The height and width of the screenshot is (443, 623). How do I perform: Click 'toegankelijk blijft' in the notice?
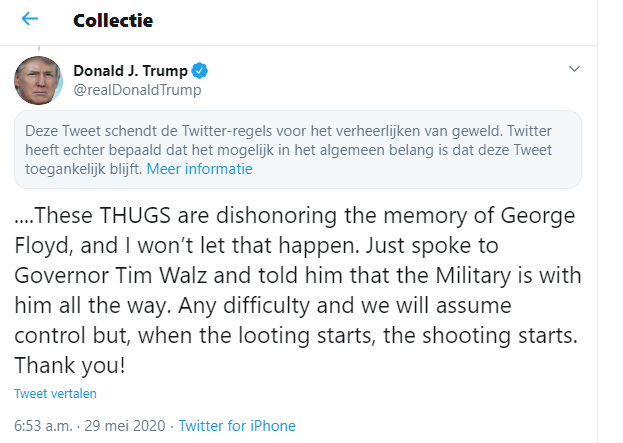click(83, 169)
